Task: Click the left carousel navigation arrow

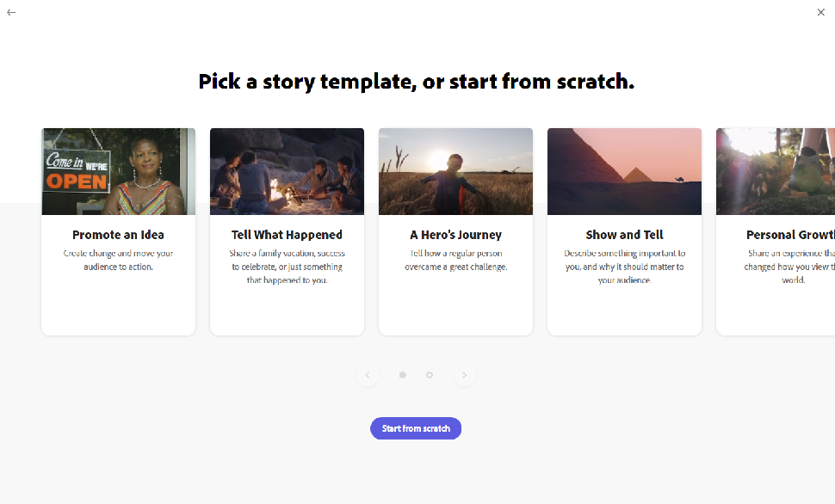Action: coord(368,375)
